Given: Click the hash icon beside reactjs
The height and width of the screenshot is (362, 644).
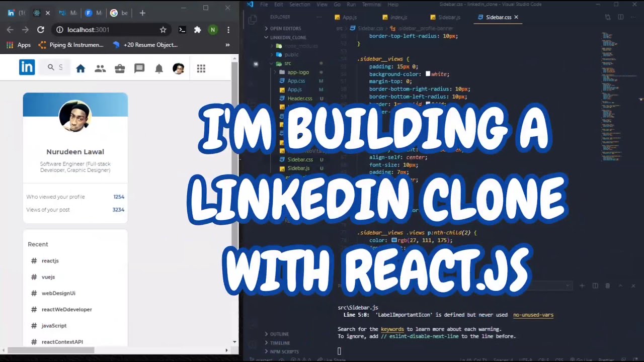Looking at the screenshot, I should 34,260.
